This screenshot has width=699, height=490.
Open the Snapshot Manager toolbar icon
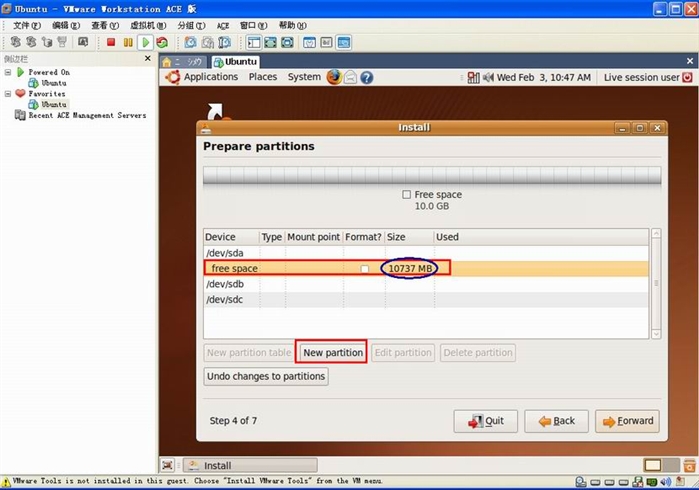(x=225, y=42)
